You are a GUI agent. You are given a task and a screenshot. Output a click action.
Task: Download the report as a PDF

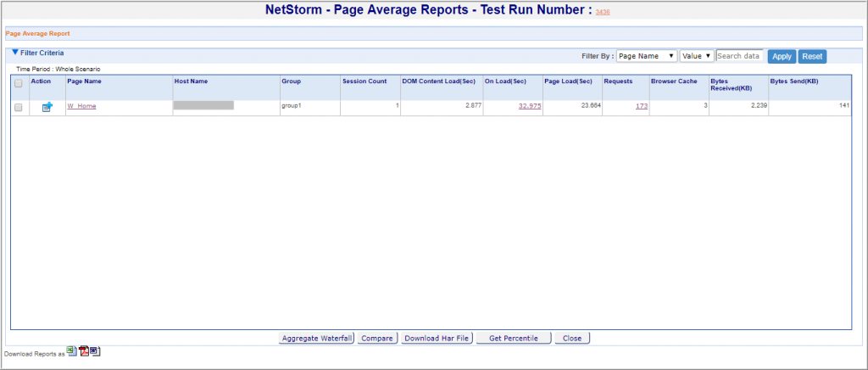click(x=84, y=351)
